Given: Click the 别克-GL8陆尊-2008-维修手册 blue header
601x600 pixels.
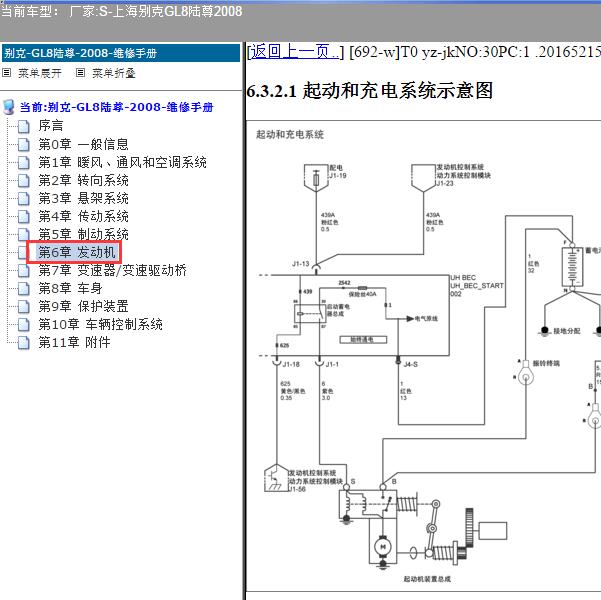Looking at the screenshot, I should [x=121, y=53].
